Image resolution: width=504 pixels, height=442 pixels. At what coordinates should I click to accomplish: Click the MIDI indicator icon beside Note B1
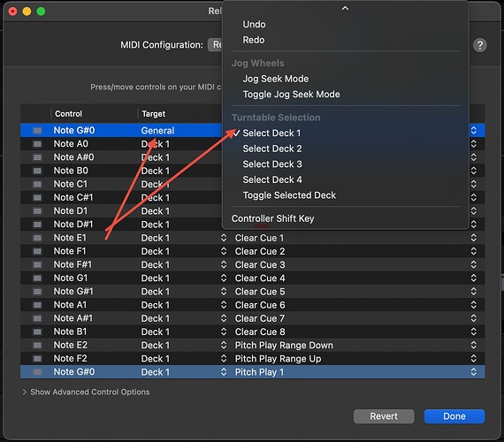(x=37, y=331)
